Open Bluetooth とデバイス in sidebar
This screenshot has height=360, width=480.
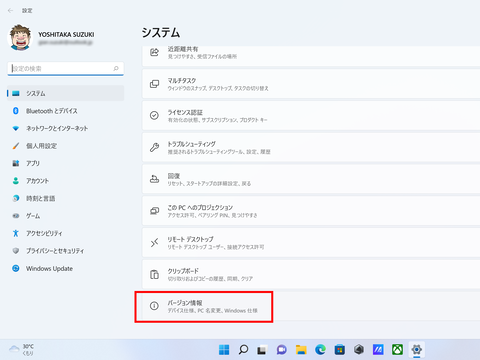click(66, 111)
